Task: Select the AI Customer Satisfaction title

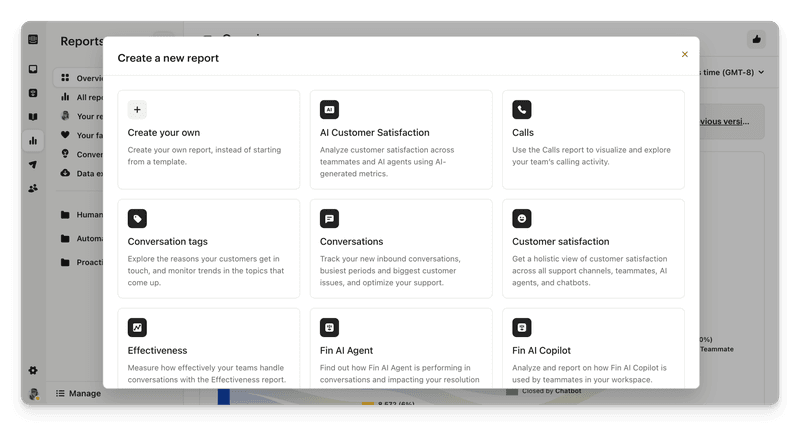Action: [374, 133]
